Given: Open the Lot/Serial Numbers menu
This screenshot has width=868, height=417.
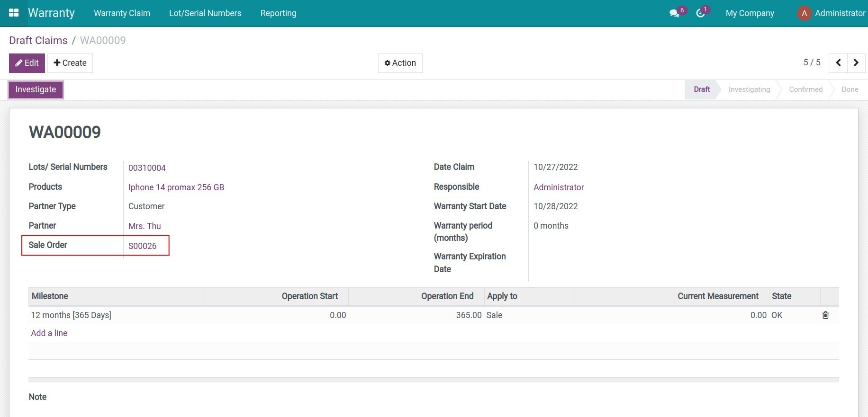Looking at the screenshot, I should [205, 13].
